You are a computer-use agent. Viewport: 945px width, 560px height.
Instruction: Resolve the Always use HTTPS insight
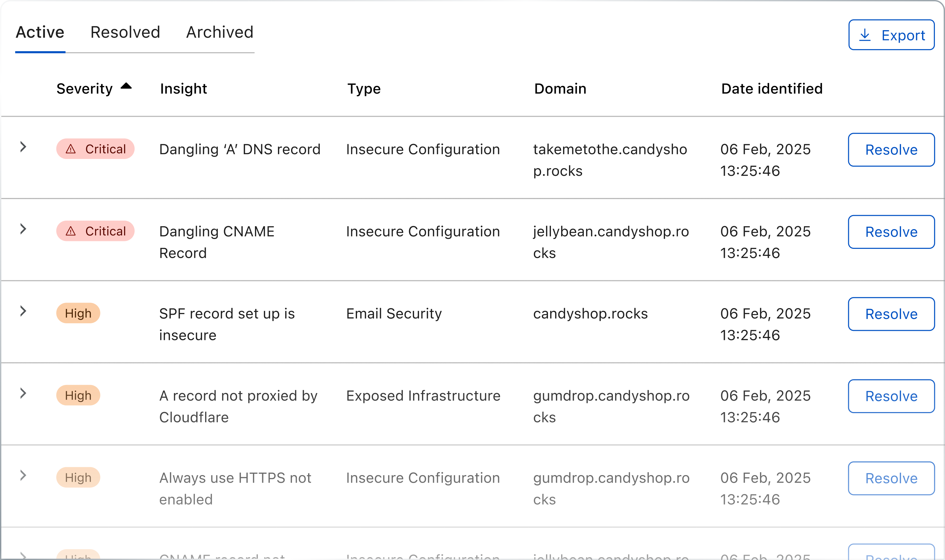[891, 478]
